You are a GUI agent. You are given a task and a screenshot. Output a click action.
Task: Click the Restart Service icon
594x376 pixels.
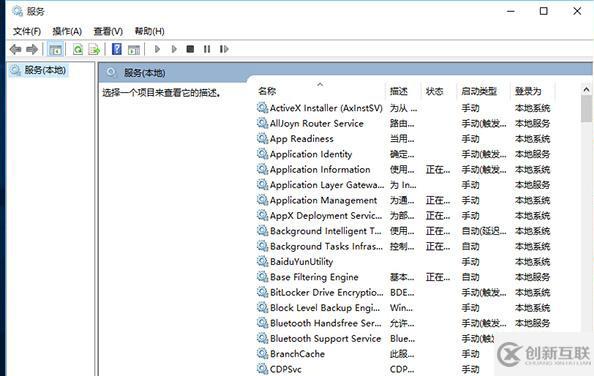(x=224, y=49)
